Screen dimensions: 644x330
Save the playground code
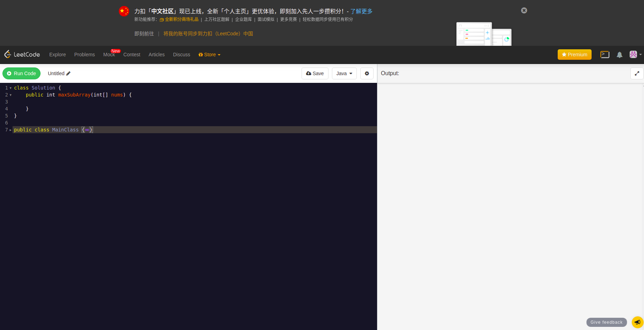point(315,73)
